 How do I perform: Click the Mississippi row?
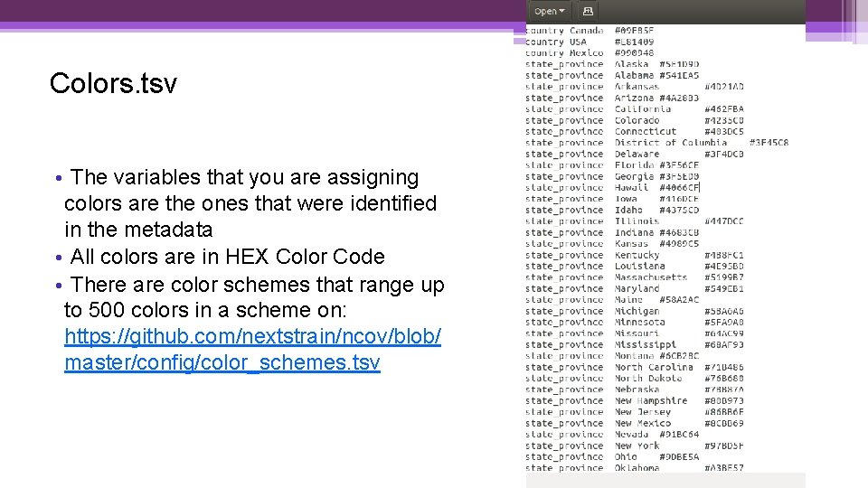[x=635, y=344]
